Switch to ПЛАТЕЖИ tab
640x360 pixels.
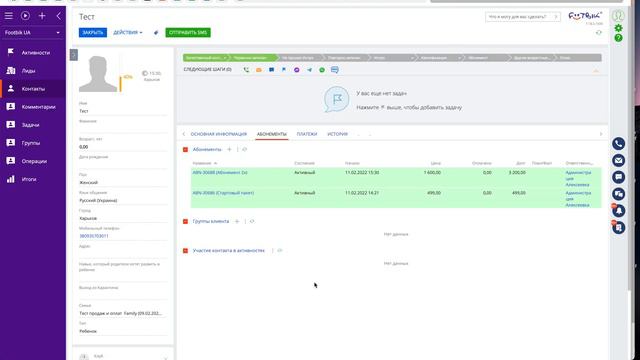coord(307,134)
